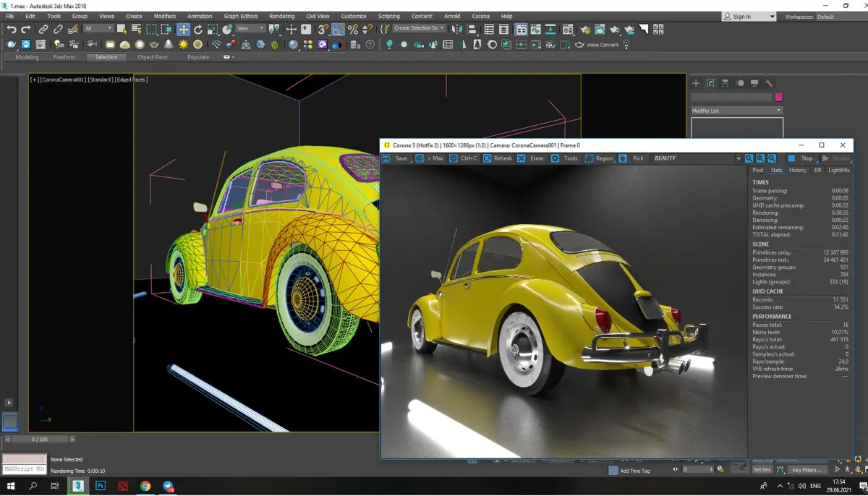
Task: Select the Move tool in main toolbar
Action: coord(184,30)
